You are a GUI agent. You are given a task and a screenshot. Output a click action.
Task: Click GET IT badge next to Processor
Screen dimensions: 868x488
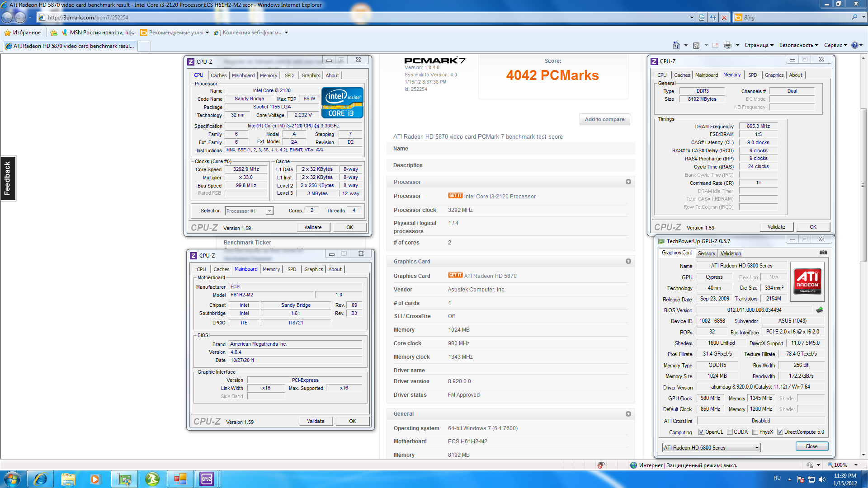pyautogui.click(x=455, y=196)
